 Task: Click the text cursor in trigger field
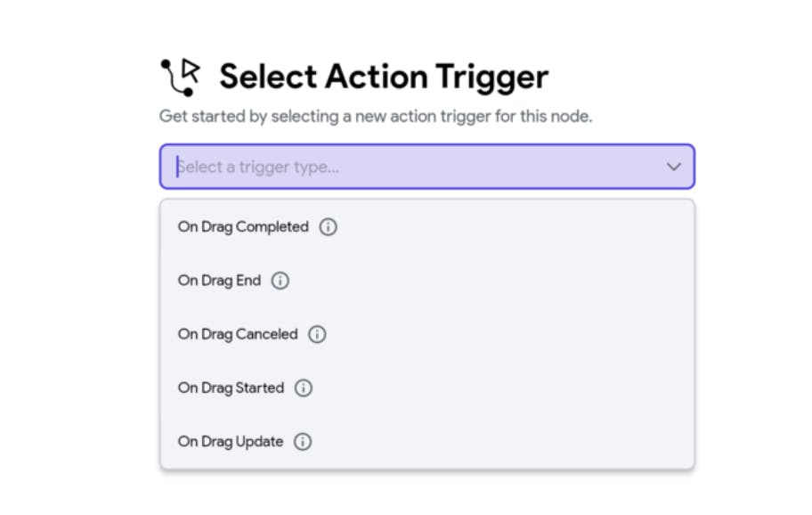[x=177, y=167]
